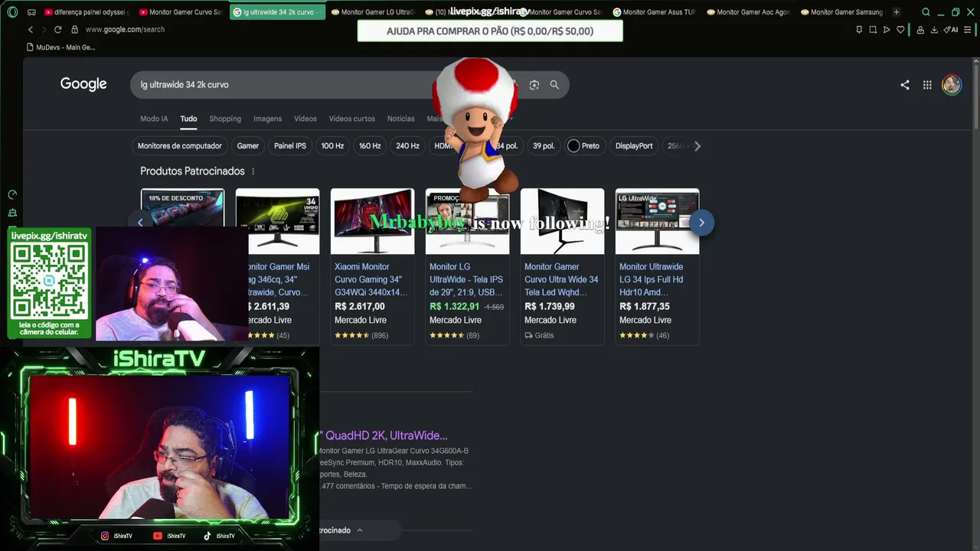This screenshot has width=980, height=551.
Task: Open a new browser tab
Action: click(x=897, y=12)
